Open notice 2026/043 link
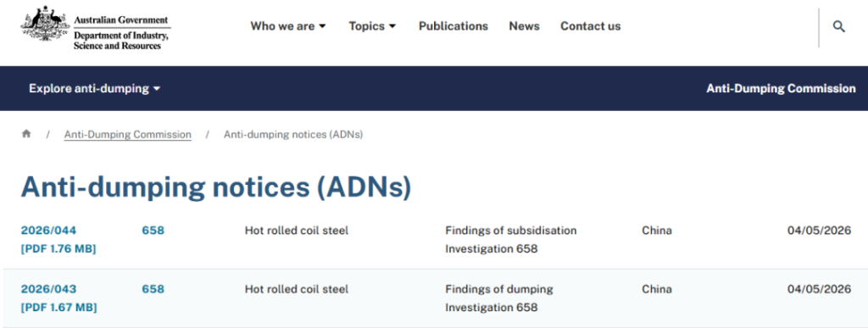868x328 pixels. pyautogui.click(x=48, y=289)
